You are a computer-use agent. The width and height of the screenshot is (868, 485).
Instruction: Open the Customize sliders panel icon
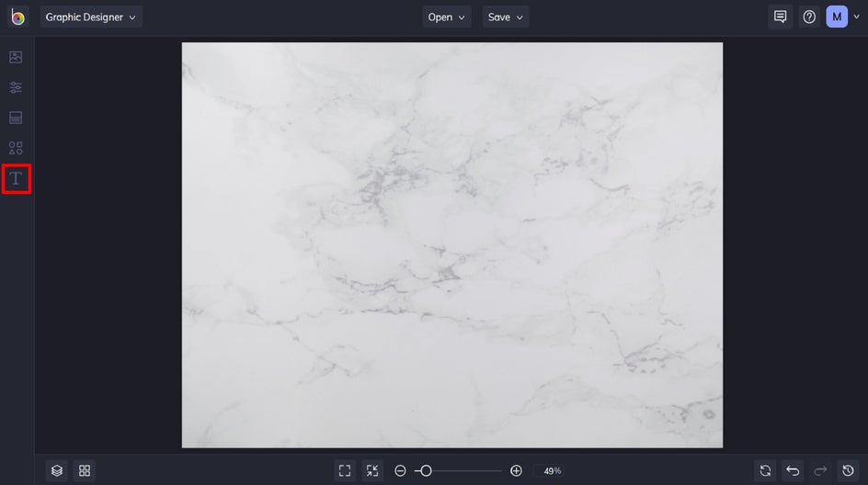(x=16, y=87)
